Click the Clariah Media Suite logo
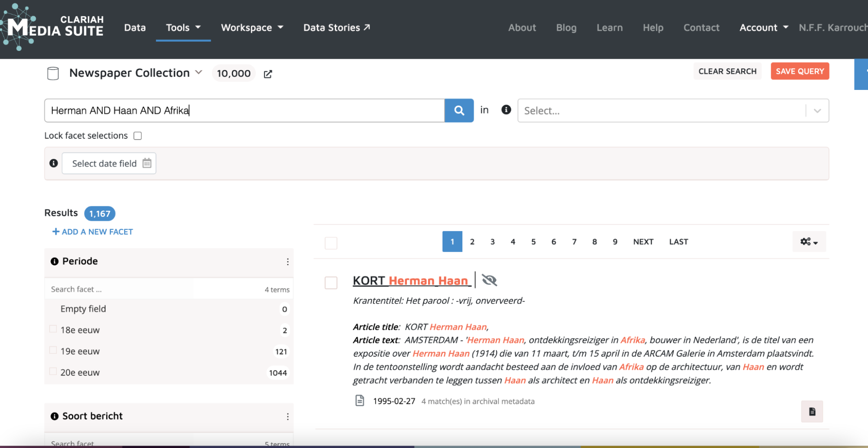Viewport: 868px width, 448px height. tap(52, 27)
